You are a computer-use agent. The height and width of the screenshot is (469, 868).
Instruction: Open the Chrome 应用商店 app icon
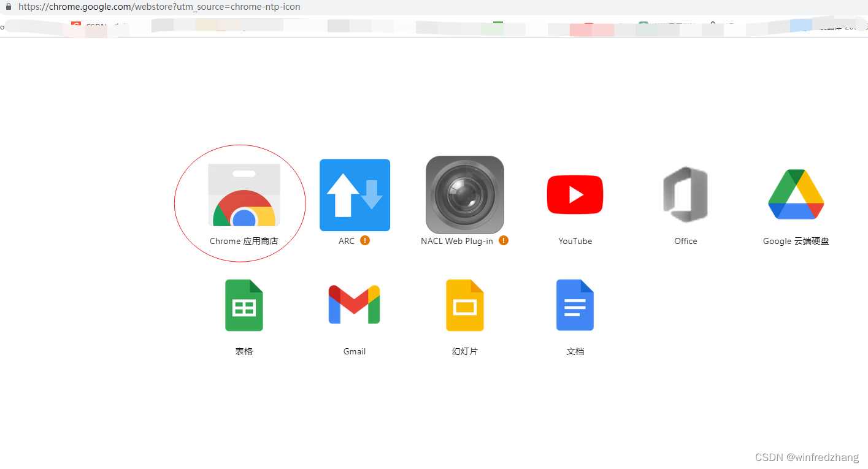pyautogui.click(x=244, y=195)
